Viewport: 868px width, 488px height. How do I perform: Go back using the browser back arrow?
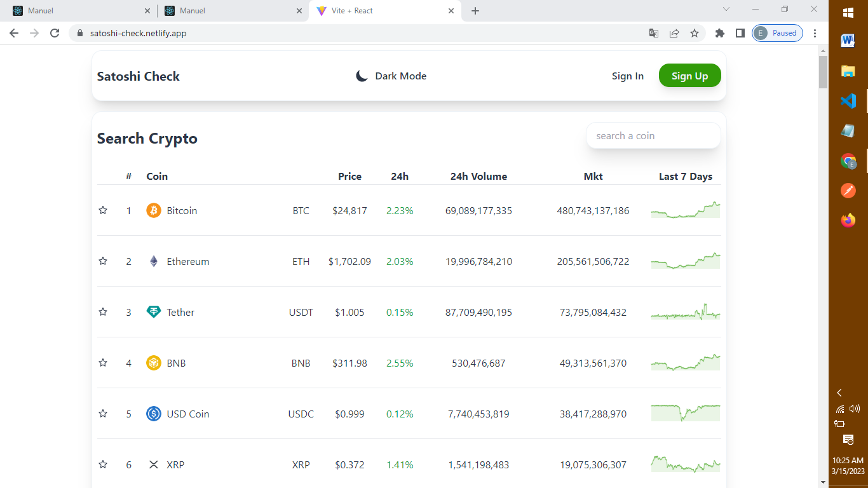click(14, 33)
